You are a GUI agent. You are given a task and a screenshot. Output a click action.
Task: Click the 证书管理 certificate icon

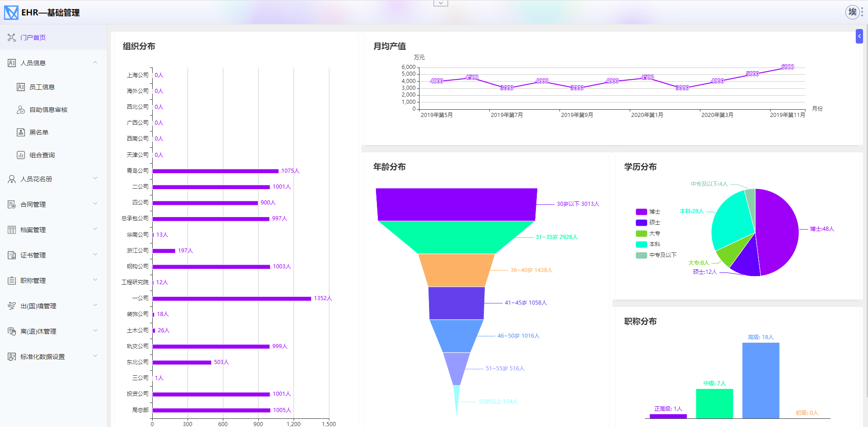12,255
